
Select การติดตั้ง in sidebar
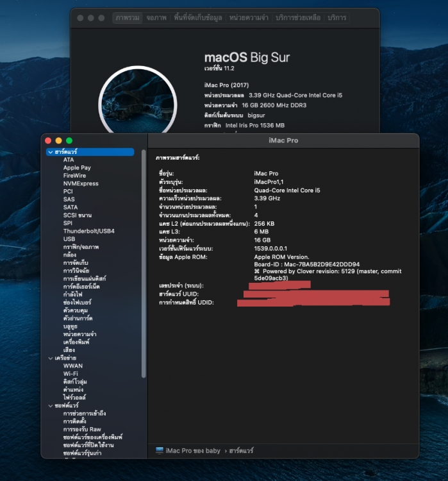74,421
